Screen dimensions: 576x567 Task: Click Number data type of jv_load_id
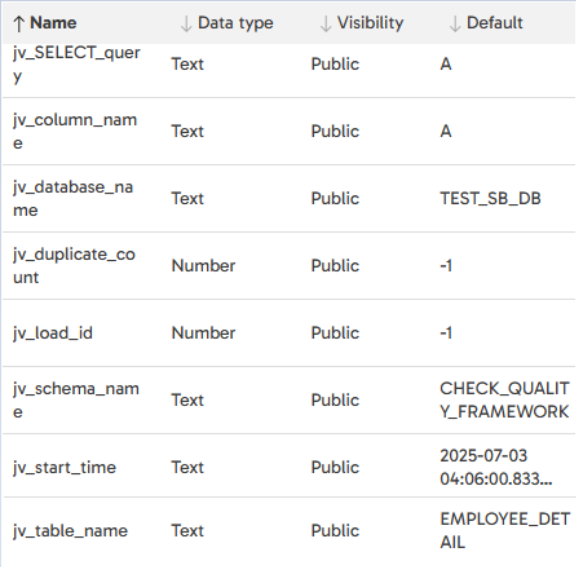[204, 333]
